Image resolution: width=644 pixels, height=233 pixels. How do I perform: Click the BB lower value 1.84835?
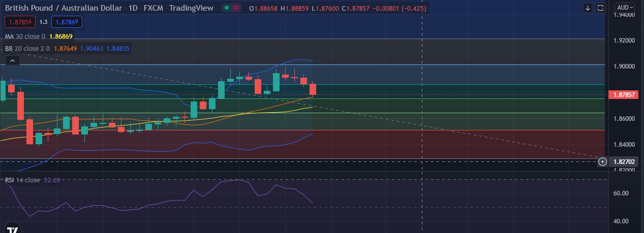point(118,49)
